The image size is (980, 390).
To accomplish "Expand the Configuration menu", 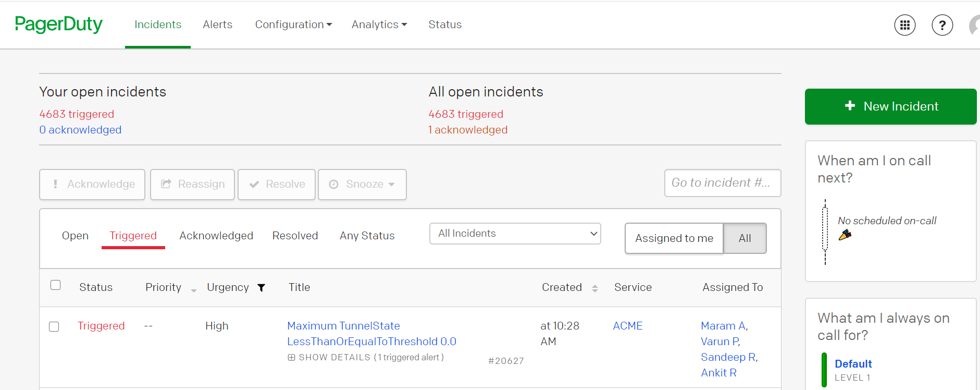I will pyautogui.click(x=293, y=25).
